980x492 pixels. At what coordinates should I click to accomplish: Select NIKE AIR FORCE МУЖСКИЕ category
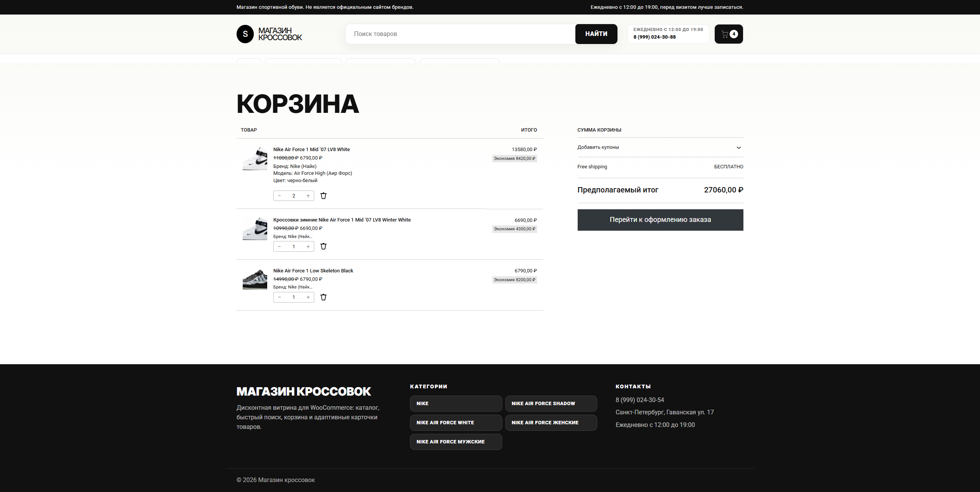[x=456, y=442]
